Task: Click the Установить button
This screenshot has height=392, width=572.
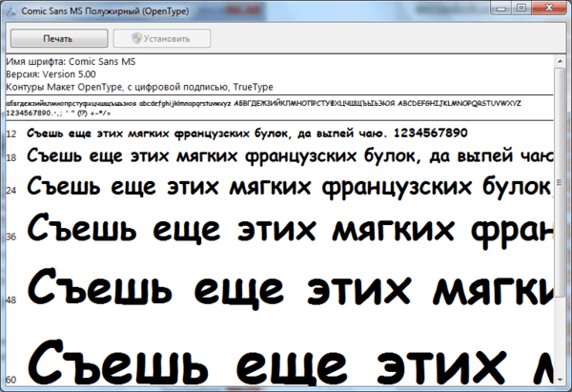Action: coord(162,38)
